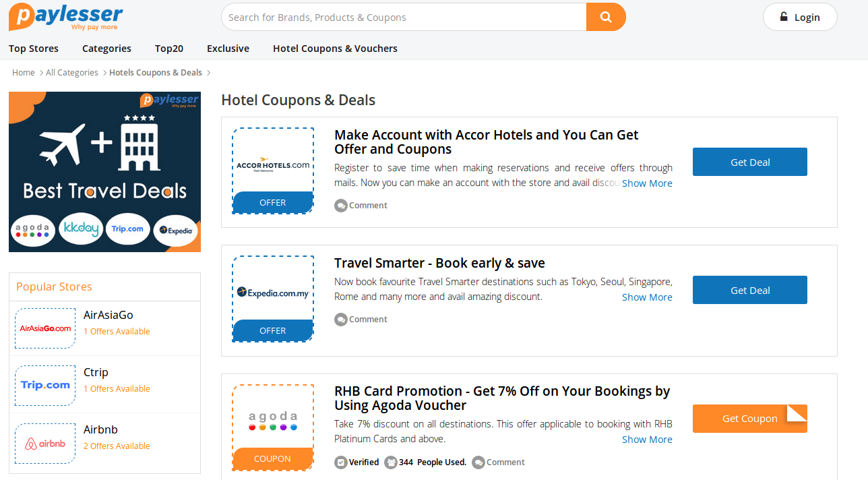Click the comment icon under Expedia offer
This screenshot has height=480, width=868.
(341, 319)
